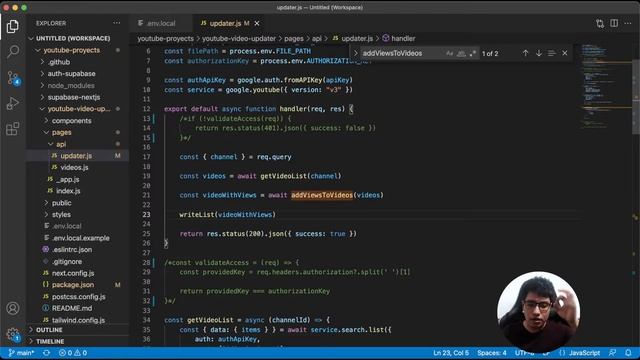This screenshot has height=360, width=640.
Task: Open .env.local.example file
Action: 81,238
